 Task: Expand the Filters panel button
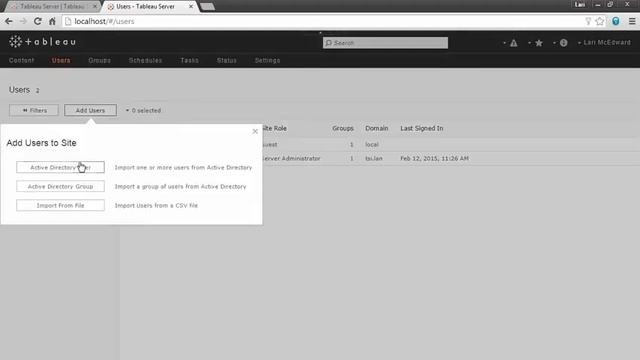pyautogui.click(x=34, y=110)
